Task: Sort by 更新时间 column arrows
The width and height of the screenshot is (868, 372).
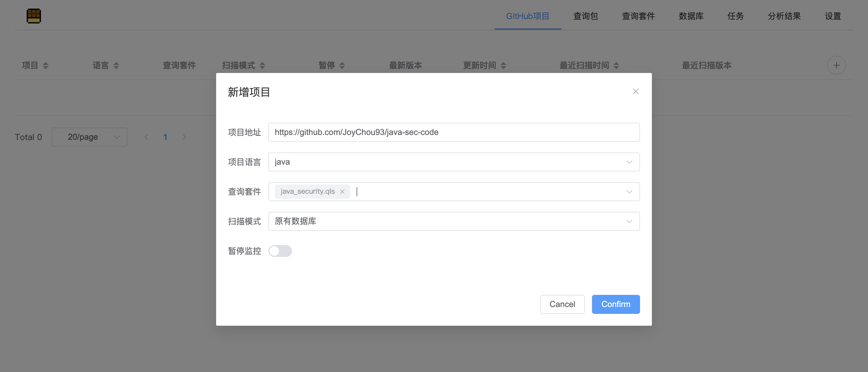Action: click(x=503, y=66)
